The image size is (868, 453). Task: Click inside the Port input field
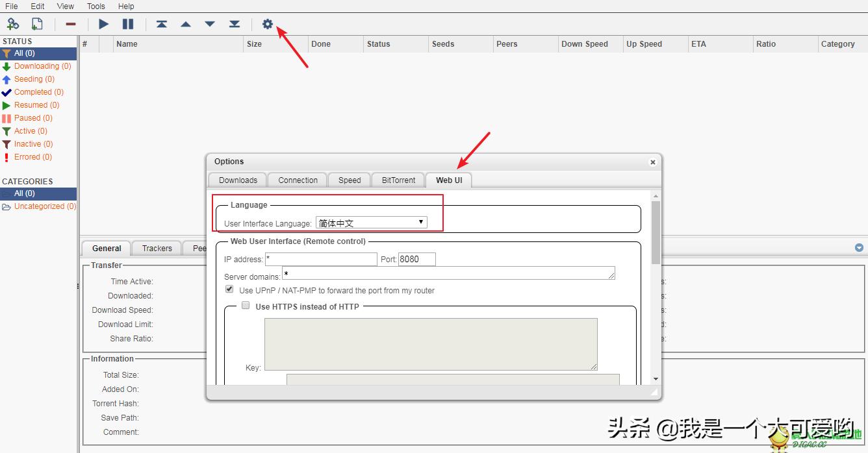[416, 259]
